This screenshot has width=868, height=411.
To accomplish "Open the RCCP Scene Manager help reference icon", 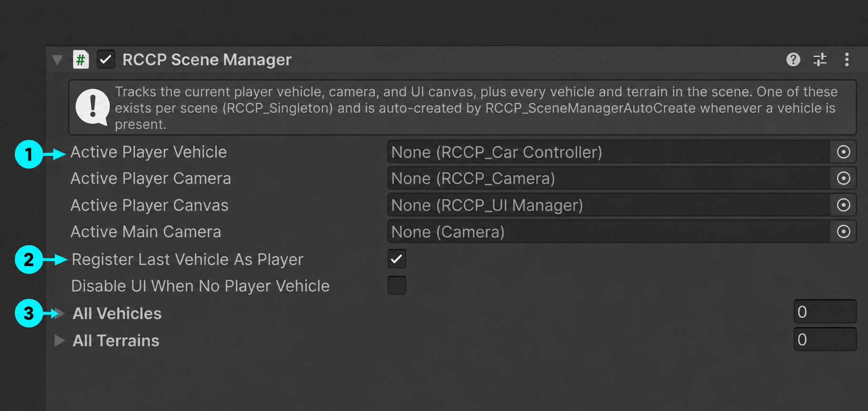I will [x=793, y=60].
